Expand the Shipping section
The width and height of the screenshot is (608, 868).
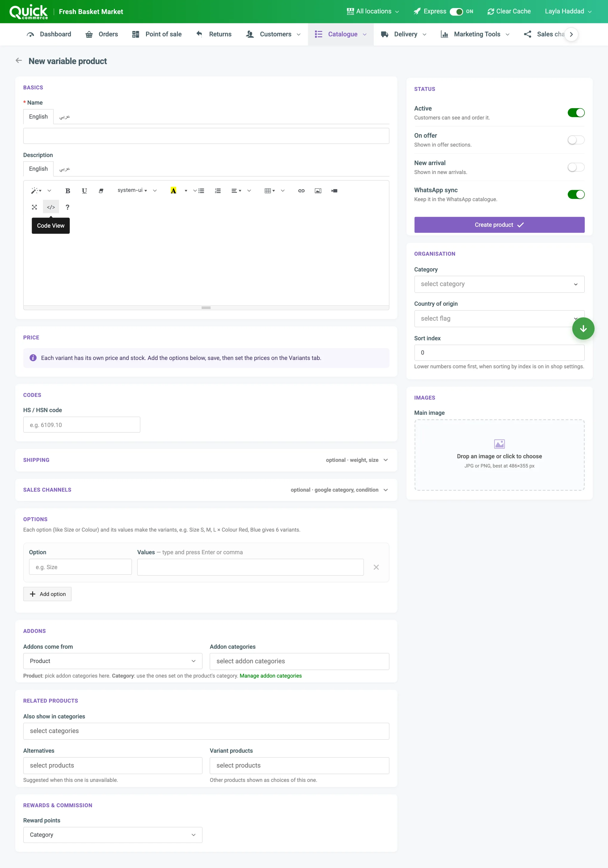click(x=206, y=460)
